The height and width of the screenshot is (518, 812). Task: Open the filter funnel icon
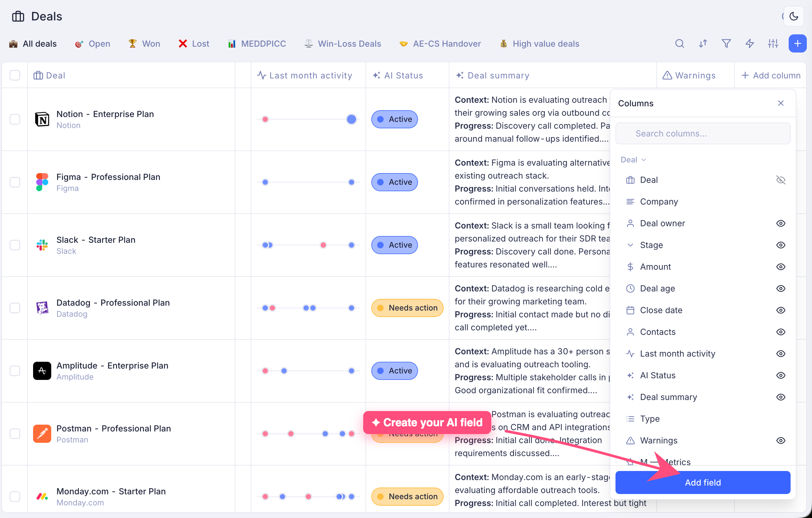726,43
